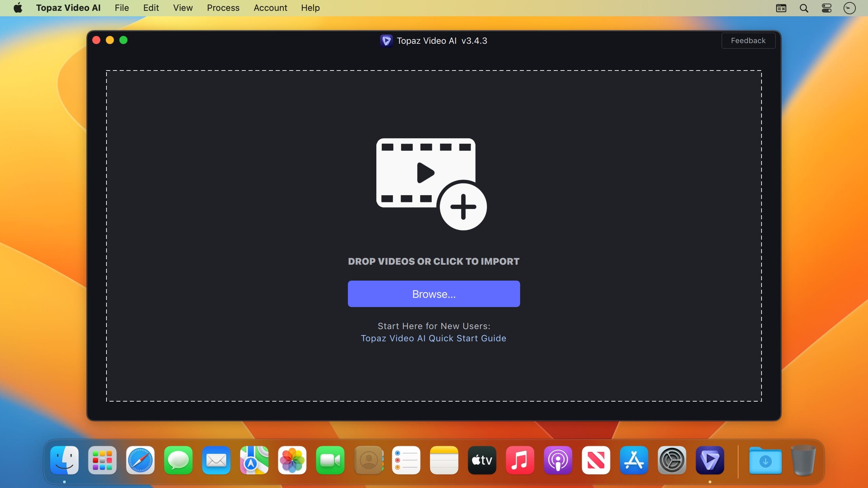Expand the View menu options

click(x=183, y=8)
